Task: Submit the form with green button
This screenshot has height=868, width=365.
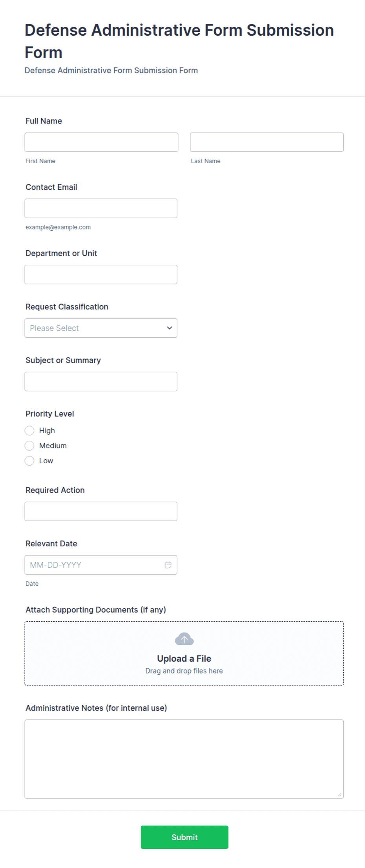Action: 184,837
